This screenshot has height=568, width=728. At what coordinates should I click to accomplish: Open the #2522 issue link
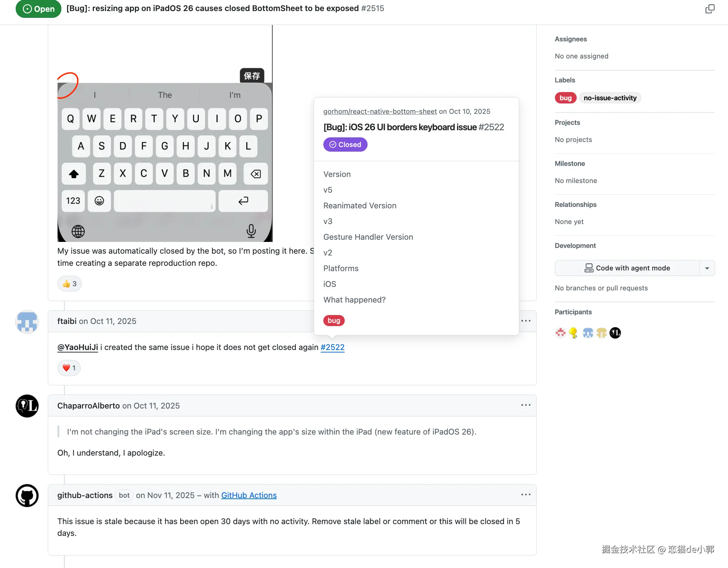(333, 347)
